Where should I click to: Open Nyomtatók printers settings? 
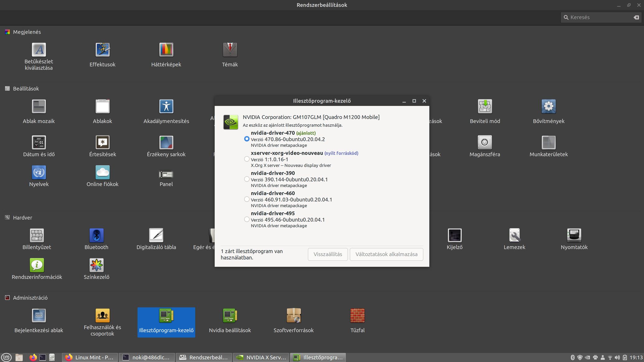pos(574,239)
